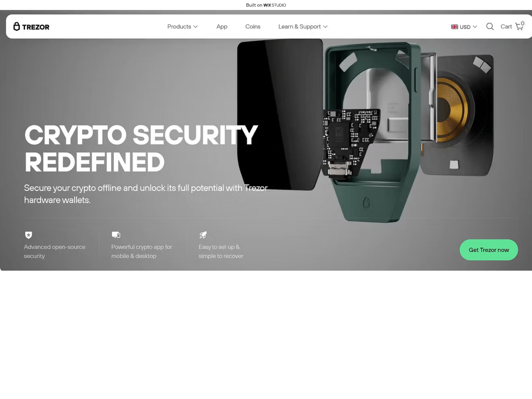Click the Get Trezor now button
This screenshot has width=532, height=399.
click(x=489, y=250)
